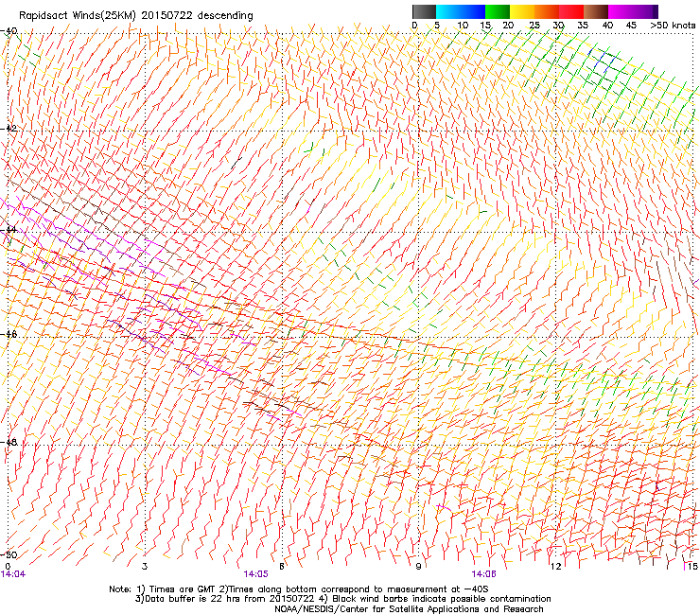700x615 pixels.
Task: Click the time stamp '14:06'
Action: pyautogui.click(x=484, y=574)
